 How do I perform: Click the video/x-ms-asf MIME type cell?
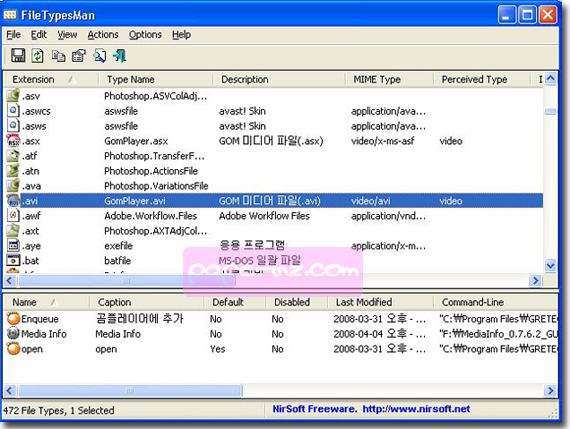click(382, 141)
